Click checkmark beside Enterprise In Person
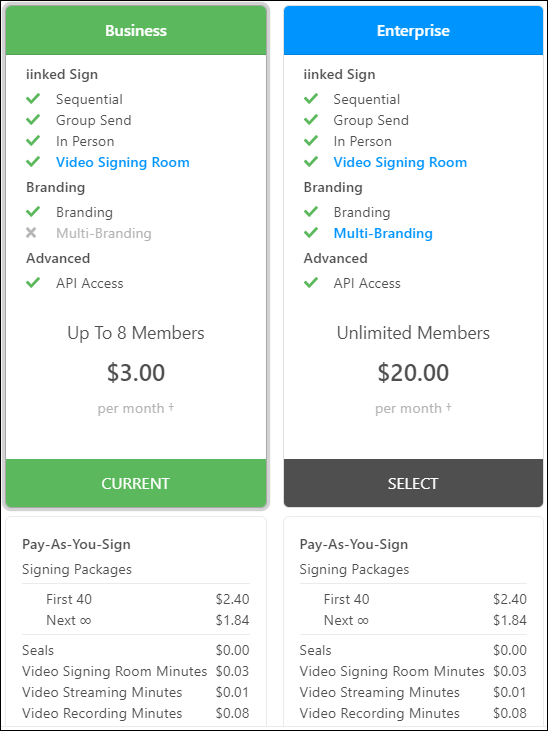The image size is (548, 731). (311, 141)
